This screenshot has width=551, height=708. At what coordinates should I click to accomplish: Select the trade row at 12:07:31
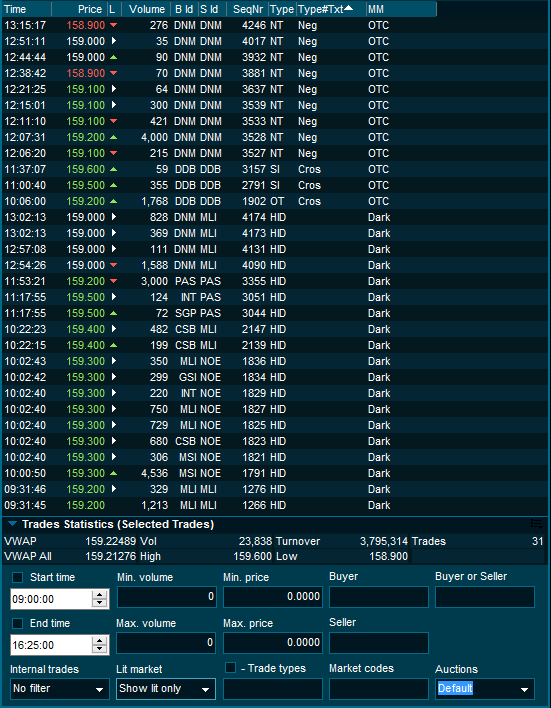(x=275, y=137)
